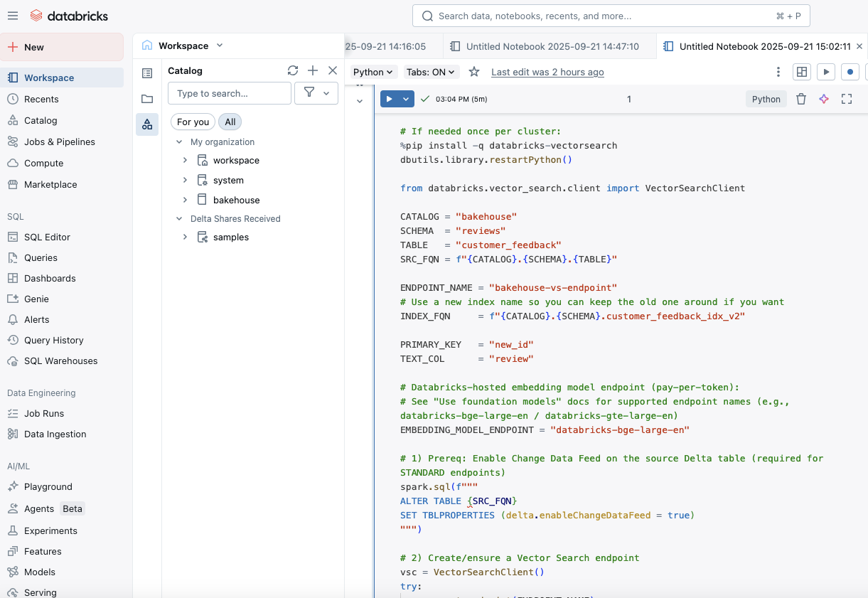Click the New button
The image size is (868, 598).
62,47
